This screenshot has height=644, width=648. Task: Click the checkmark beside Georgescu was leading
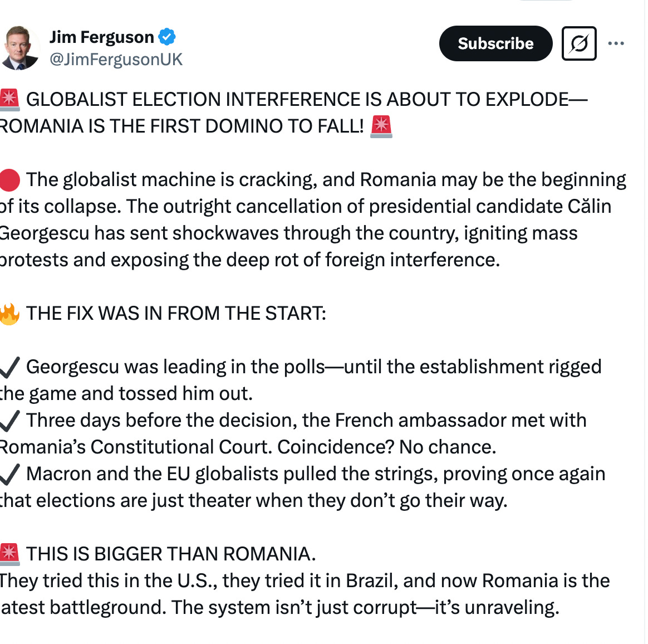click(x=9, y=367)
